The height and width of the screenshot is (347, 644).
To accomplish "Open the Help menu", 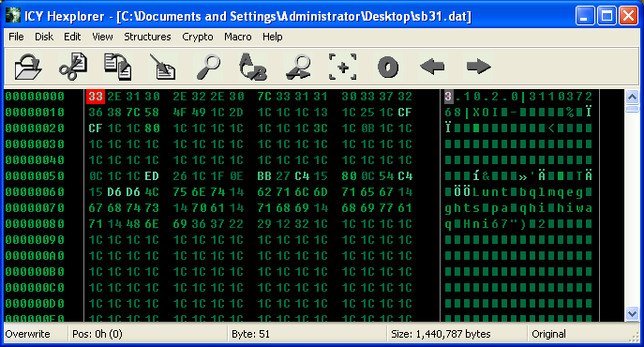I will tap(272, 37).
